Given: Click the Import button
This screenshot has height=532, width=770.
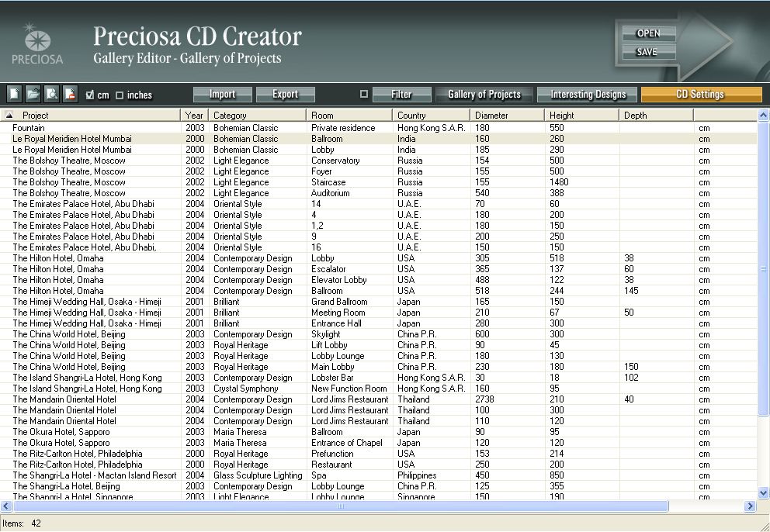Looking at the screenshot, I should pos(223,95).
